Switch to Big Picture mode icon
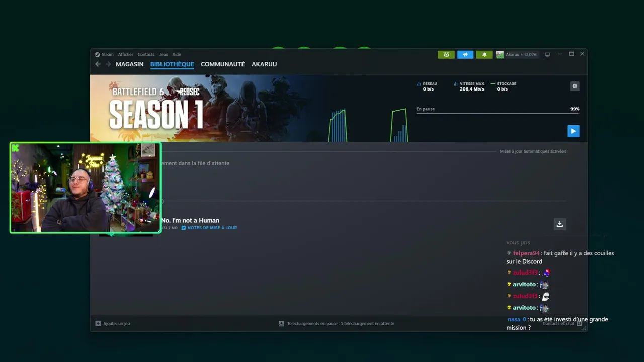 point(547,54)
